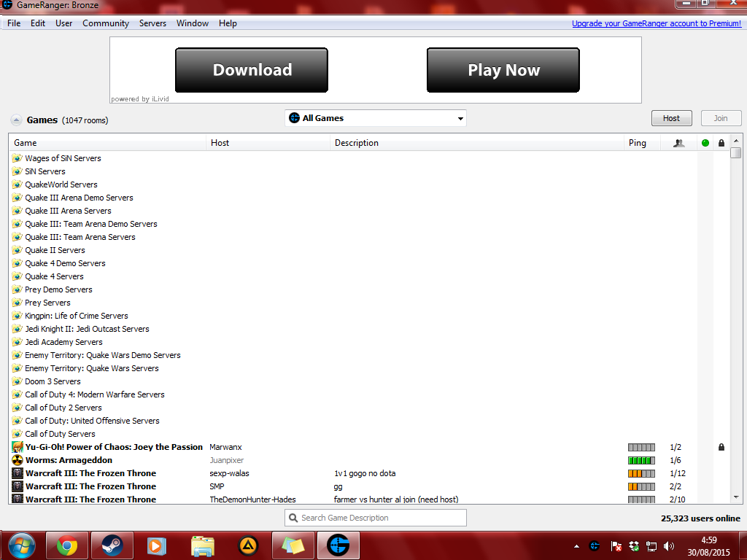This screenshot has height=560, width=747.
Task: Open Windows Explorer from the taskbar
Action: (x=203, y=545)
